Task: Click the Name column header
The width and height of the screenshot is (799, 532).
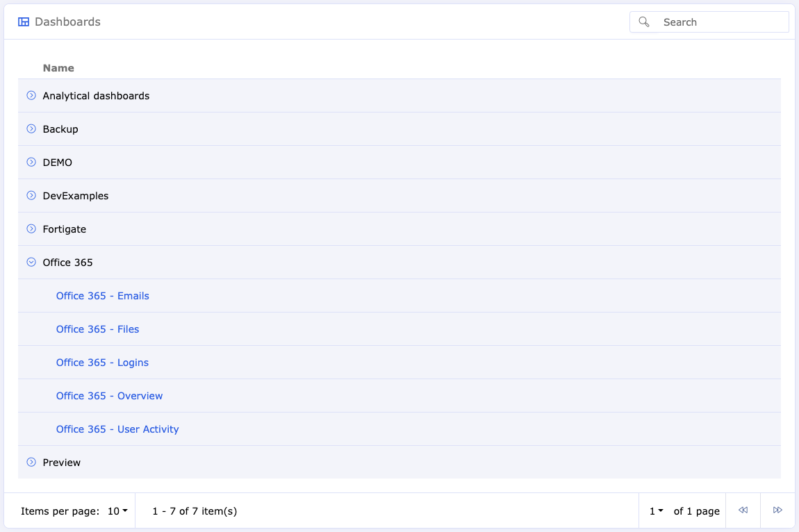Action: tap(58, 68)
